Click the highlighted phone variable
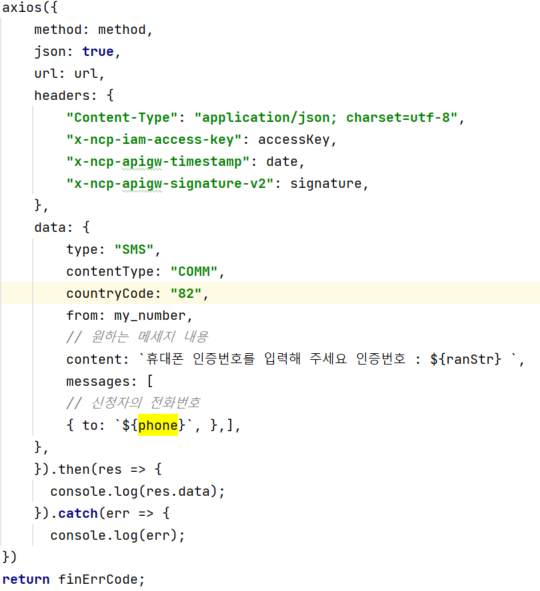The height and width of the screenshot is (591, 540). pos(158,425)
